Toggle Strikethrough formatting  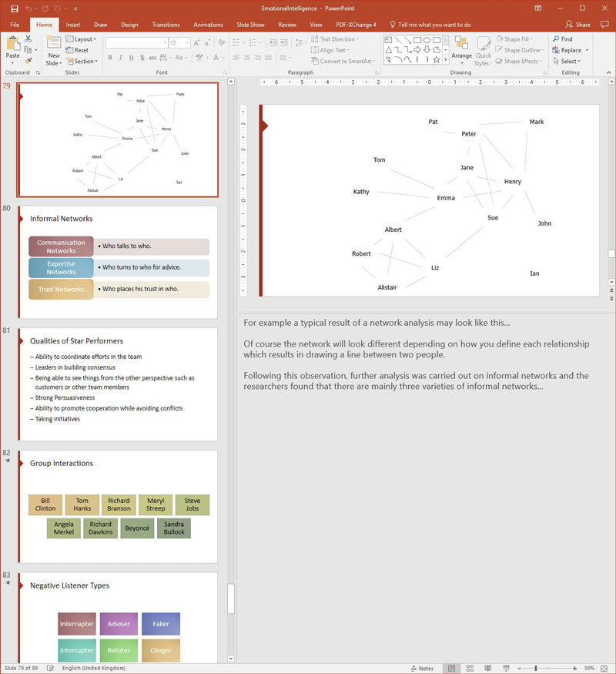[x=152, y=57]
